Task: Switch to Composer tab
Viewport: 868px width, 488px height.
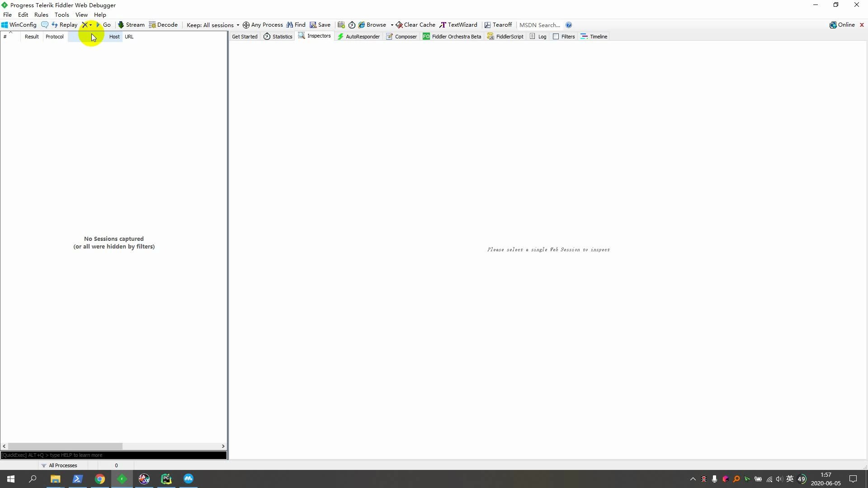Action: point(401,37)
